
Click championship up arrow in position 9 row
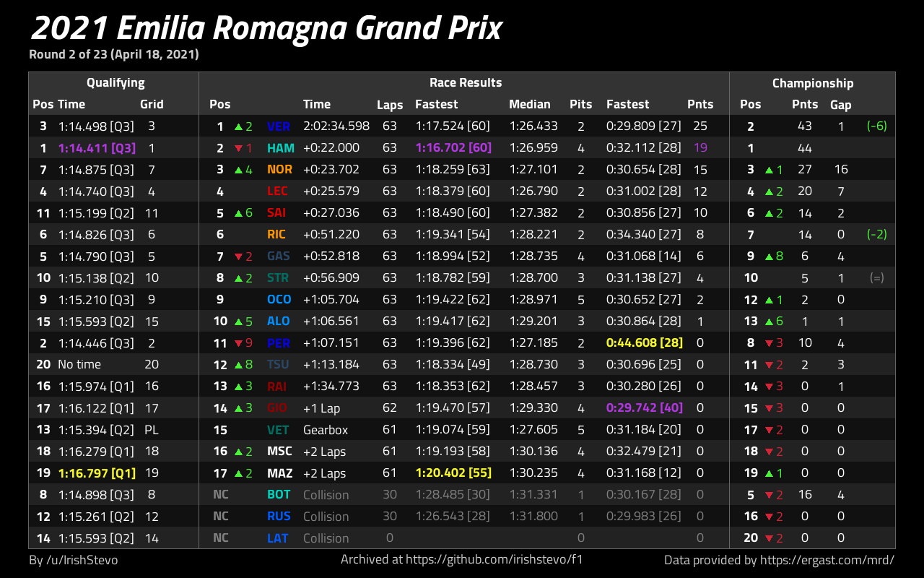click(770, 256)
